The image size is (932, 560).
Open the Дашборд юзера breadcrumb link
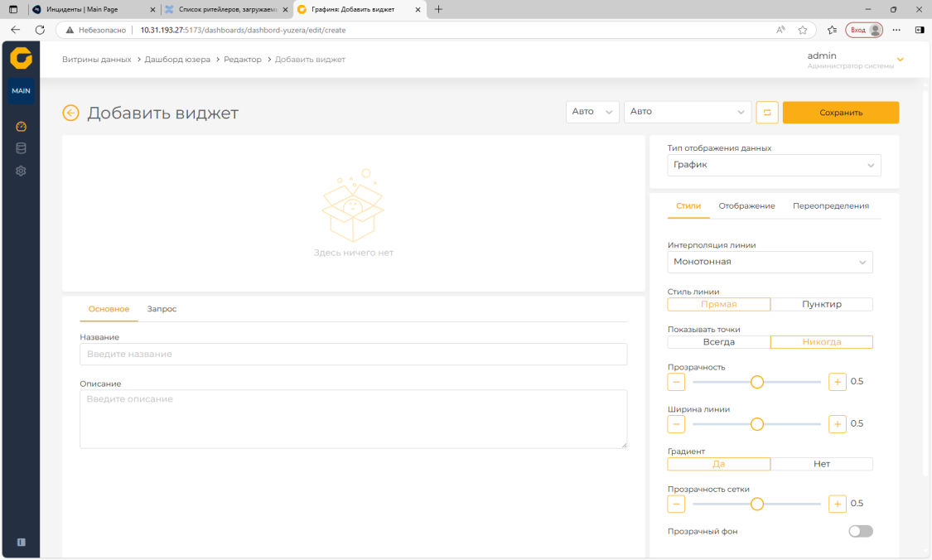(x=177, y=60)
